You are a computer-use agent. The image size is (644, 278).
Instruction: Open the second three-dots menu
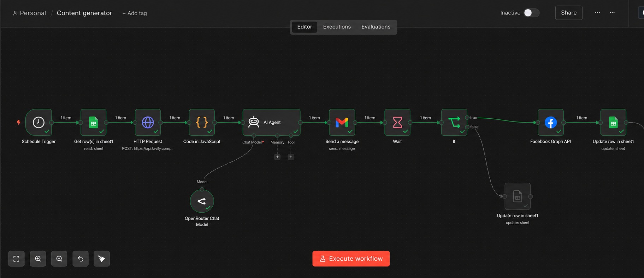pos(612,13)
